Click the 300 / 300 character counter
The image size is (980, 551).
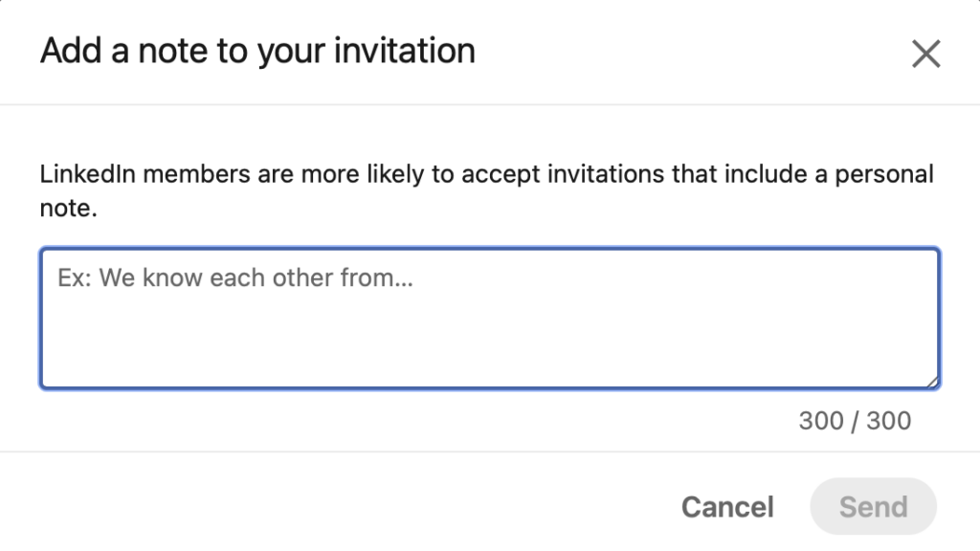coord(855,421)
